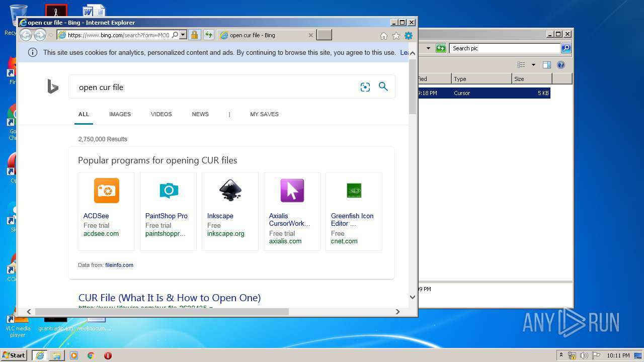
Task: Click the search magnifier in address bar
Action: click(x=175, y=35)
